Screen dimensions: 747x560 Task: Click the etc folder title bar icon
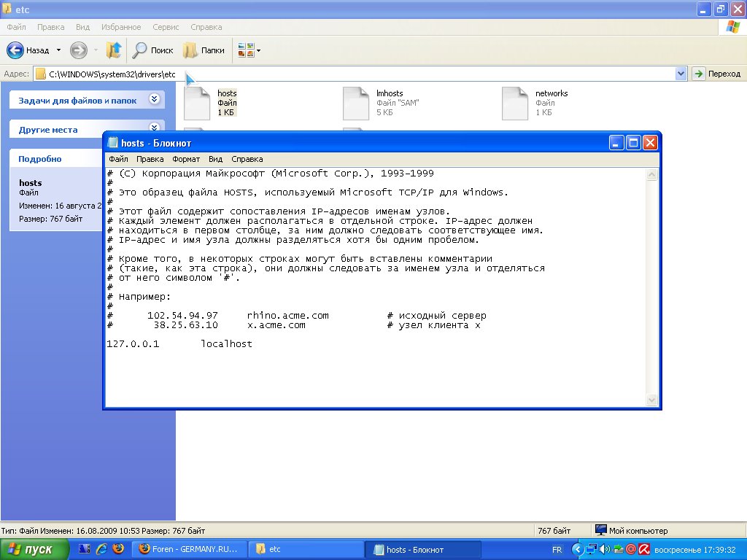tap(7, 9)
